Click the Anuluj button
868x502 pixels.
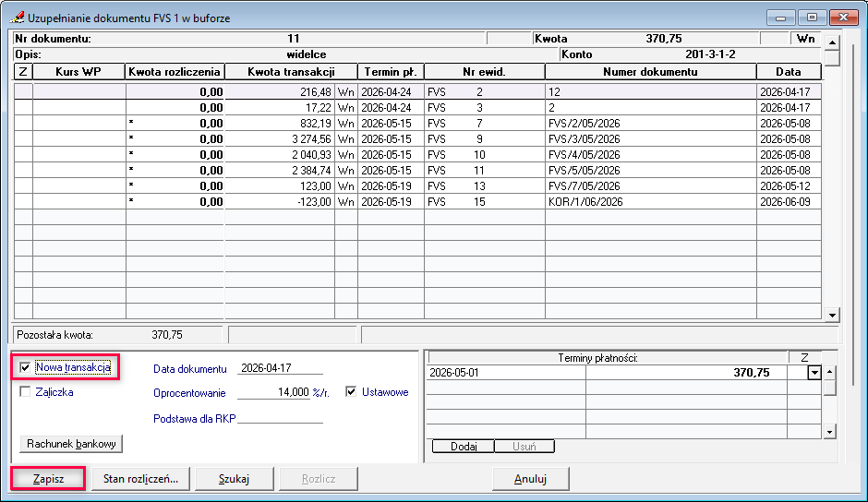[530, 479]
